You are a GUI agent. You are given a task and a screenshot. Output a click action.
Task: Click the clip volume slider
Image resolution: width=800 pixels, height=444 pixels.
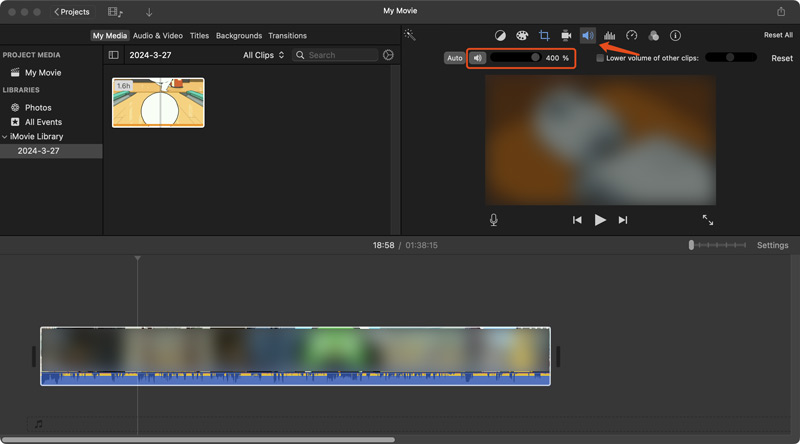pyautogui.click(x=516, y=58)
